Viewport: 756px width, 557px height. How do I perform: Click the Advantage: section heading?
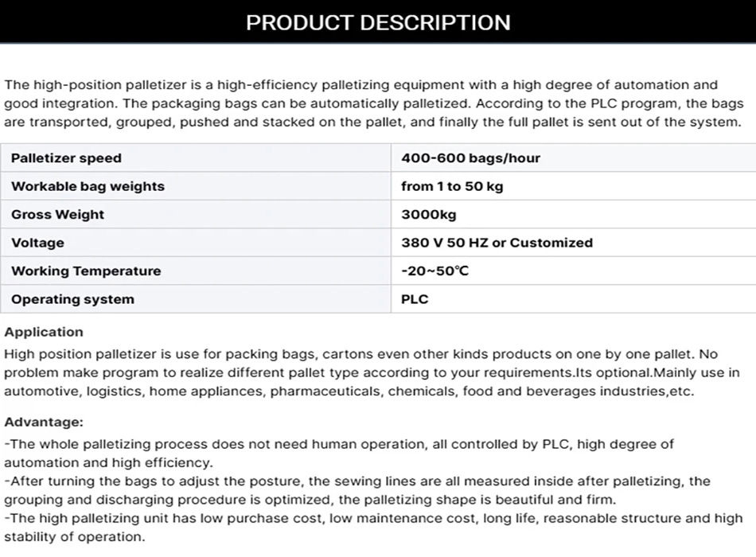click(44, 423)
